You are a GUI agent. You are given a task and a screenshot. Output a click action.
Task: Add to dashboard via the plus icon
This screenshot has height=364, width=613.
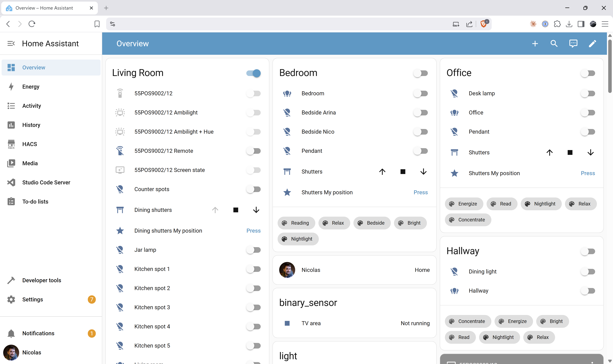point(535,44)
